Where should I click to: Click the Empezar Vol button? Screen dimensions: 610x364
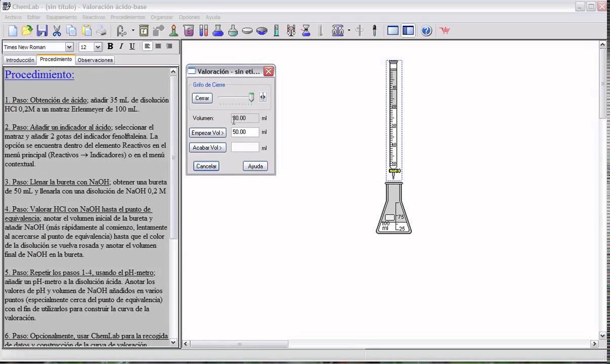pyautogui.click(x=208, y=133)
